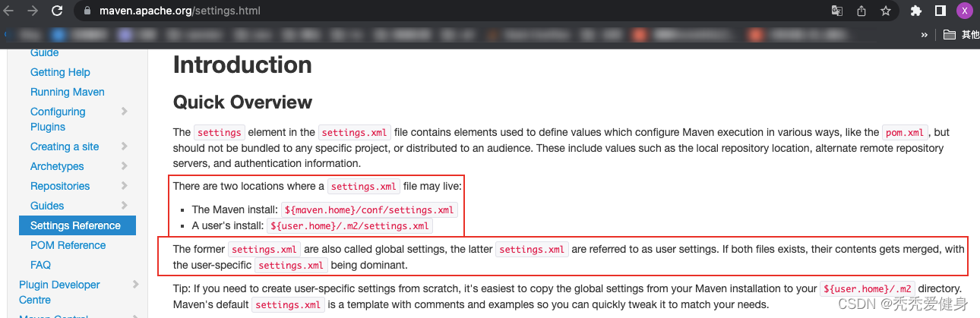
Task: Expand the Guides chevron
Action: tap(125, 206)
